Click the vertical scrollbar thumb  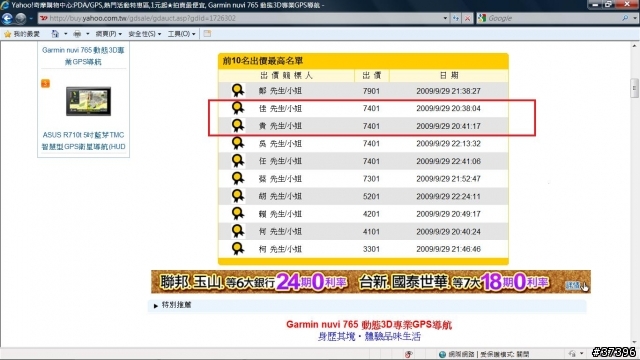[x=634, y=88]
